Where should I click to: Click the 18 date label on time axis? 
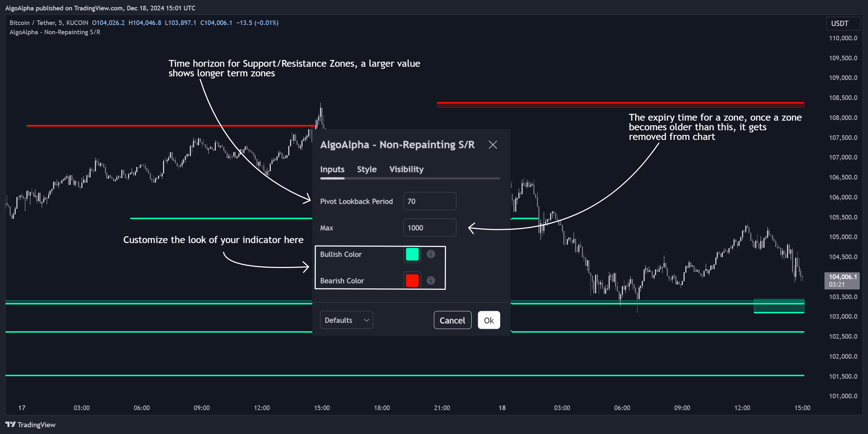coord(502,408)
